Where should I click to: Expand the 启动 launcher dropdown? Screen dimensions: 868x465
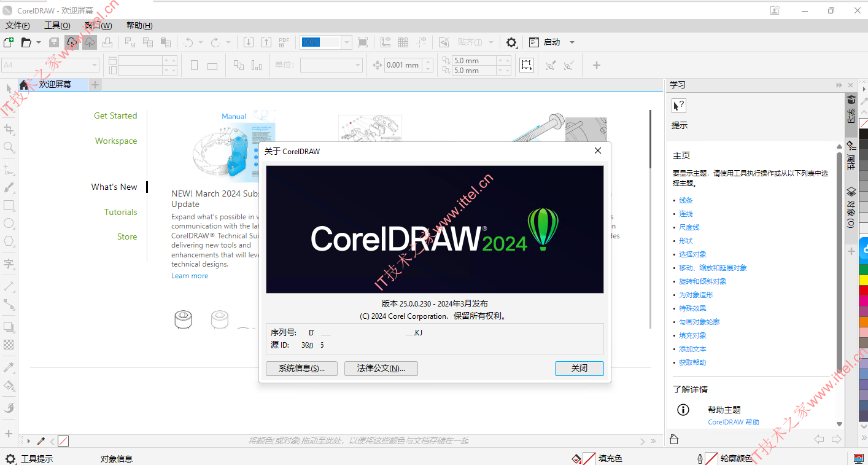click(x=571, y=42)
